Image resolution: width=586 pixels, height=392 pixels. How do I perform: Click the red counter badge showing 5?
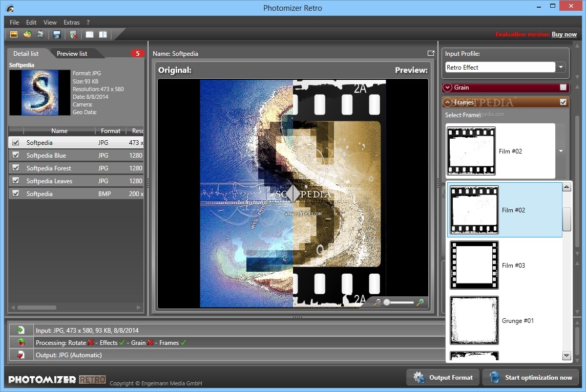(137, 53)
